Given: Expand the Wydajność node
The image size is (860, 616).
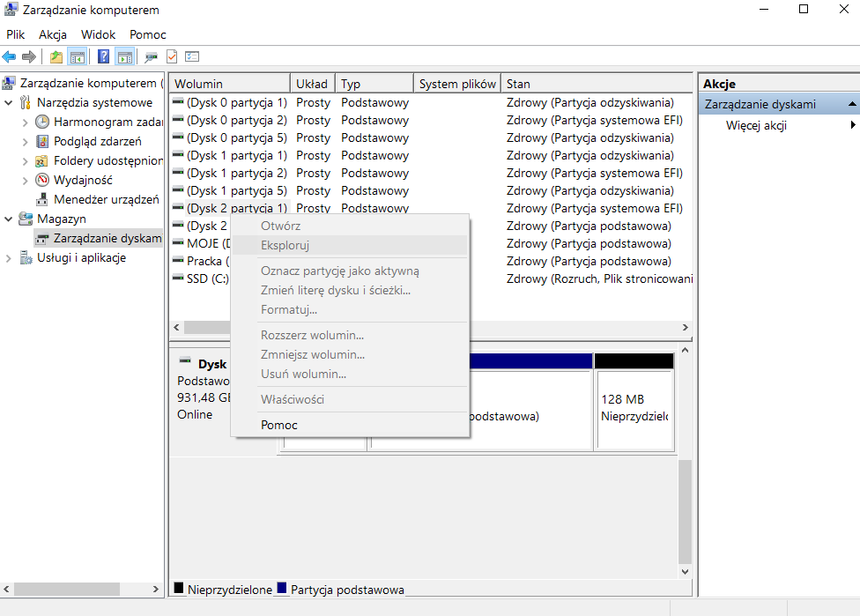Looking at the screenshot, I should tap(25, 181).
